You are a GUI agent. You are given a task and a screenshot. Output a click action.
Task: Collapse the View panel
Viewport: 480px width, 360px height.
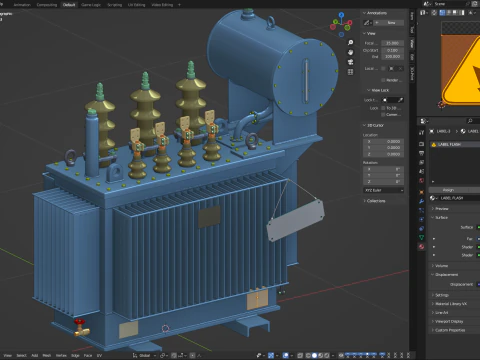(x=369, y=33)
